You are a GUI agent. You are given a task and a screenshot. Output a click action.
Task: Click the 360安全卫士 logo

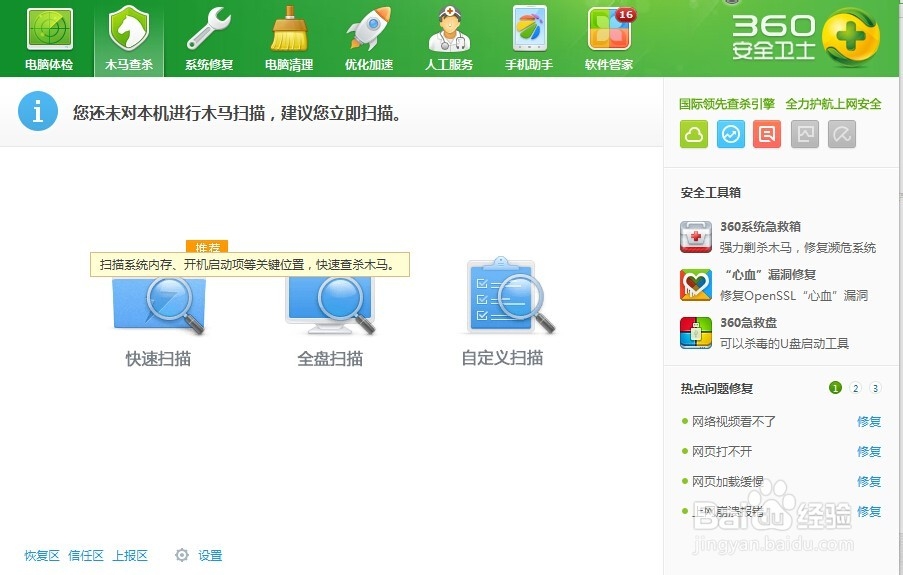(x=805, y=36)
